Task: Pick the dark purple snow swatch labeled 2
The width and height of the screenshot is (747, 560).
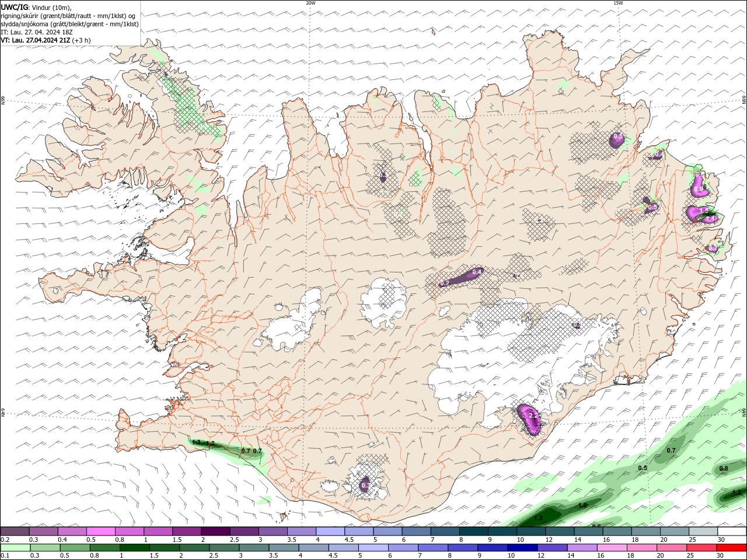Action: pos(215,531)
